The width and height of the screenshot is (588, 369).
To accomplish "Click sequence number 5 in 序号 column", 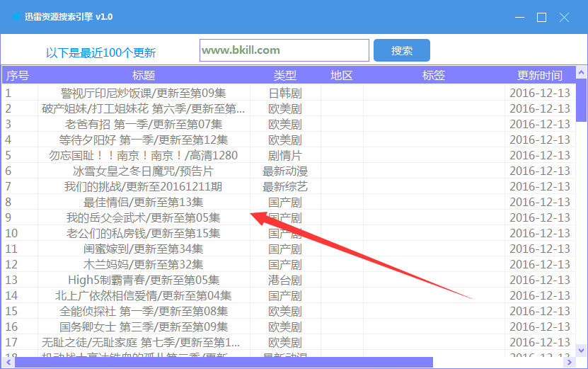I will [x=8, y=155].
